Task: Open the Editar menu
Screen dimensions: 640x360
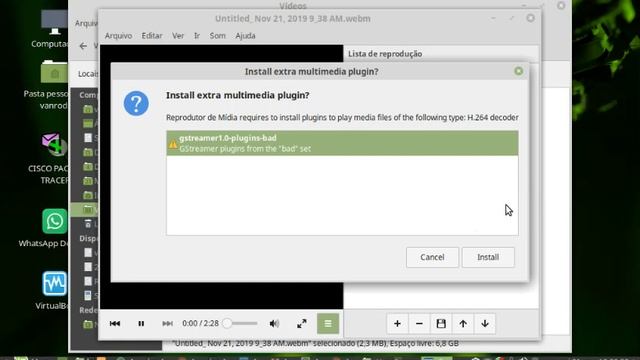Action: point(152,36)
